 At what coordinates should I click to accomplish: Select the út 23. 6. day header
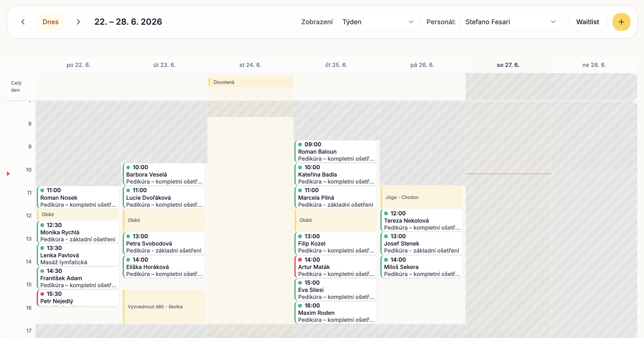pyautogui.click(x=164, y=65)
